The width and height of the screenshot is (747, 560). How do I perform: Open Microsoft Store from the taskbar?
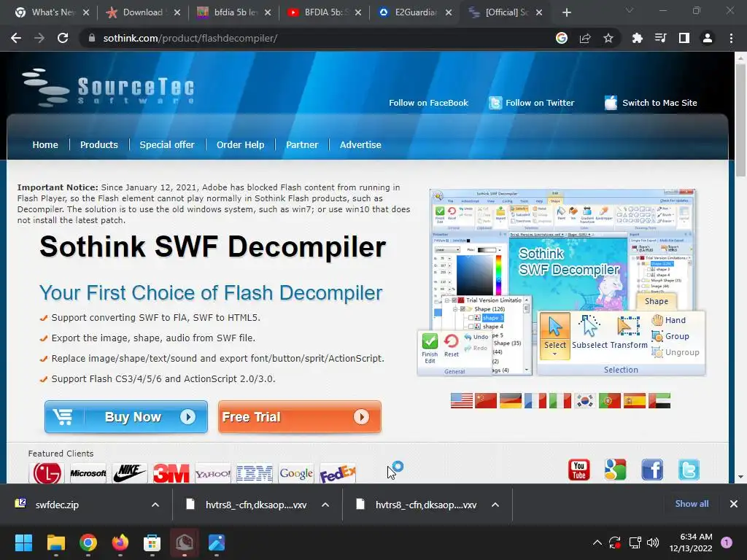pyautogui.click(x=152, y=542)
